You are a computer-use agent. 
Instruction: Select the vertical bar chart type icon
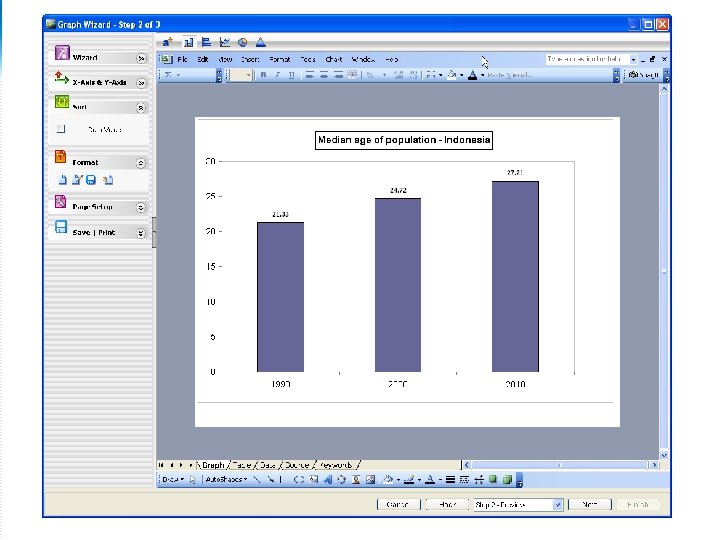(188, 42)
